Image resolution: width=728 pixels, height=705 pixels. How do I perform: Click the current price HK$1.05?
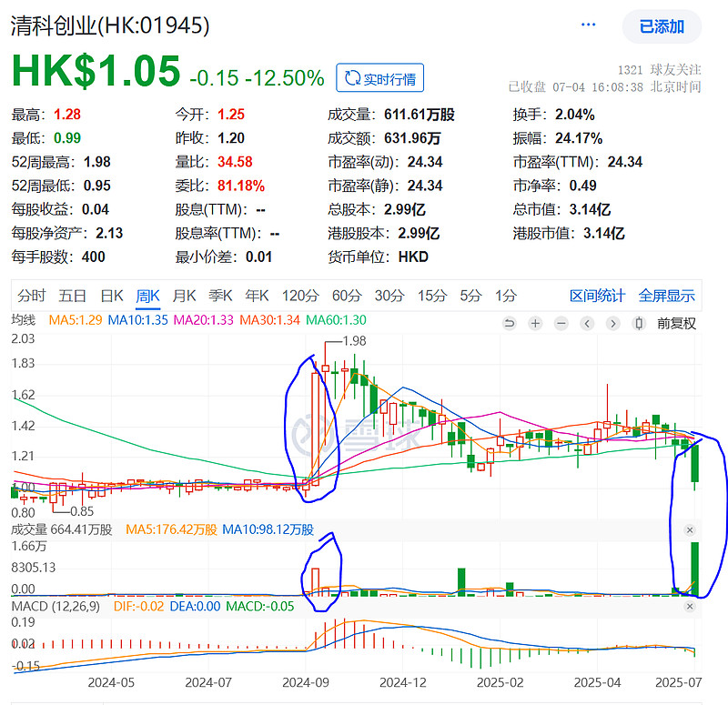pyautogui.click(x=96, y=71)
